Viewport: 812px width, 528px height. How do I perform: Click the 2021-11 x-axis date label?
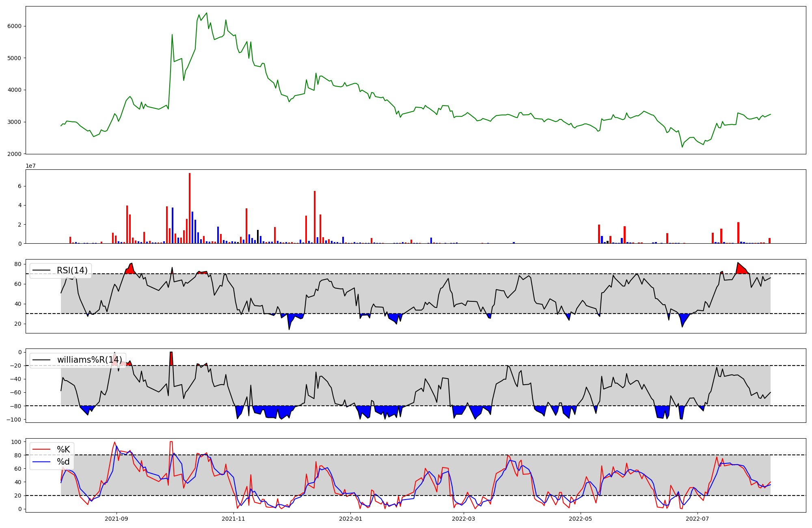pos(233,519)
